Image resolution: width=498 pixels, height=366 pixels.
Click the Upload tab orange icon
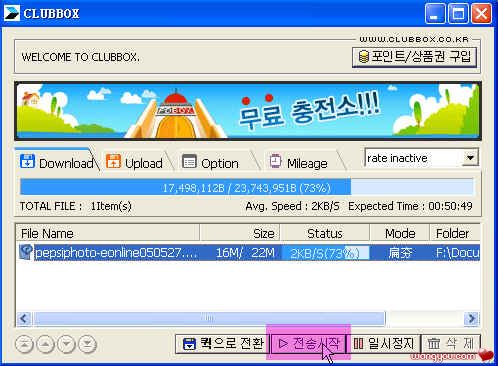click(113, 161)
